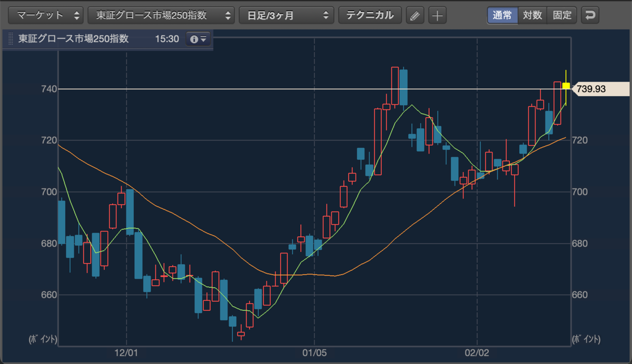Click the return arrow reset icon

[x=590, y=15]
